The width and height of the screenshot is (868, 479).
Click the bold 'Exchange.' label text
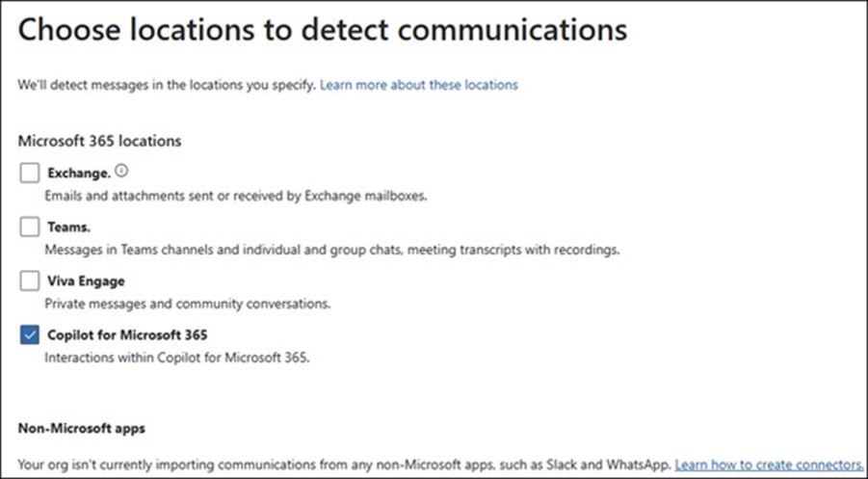click(79, 173)
